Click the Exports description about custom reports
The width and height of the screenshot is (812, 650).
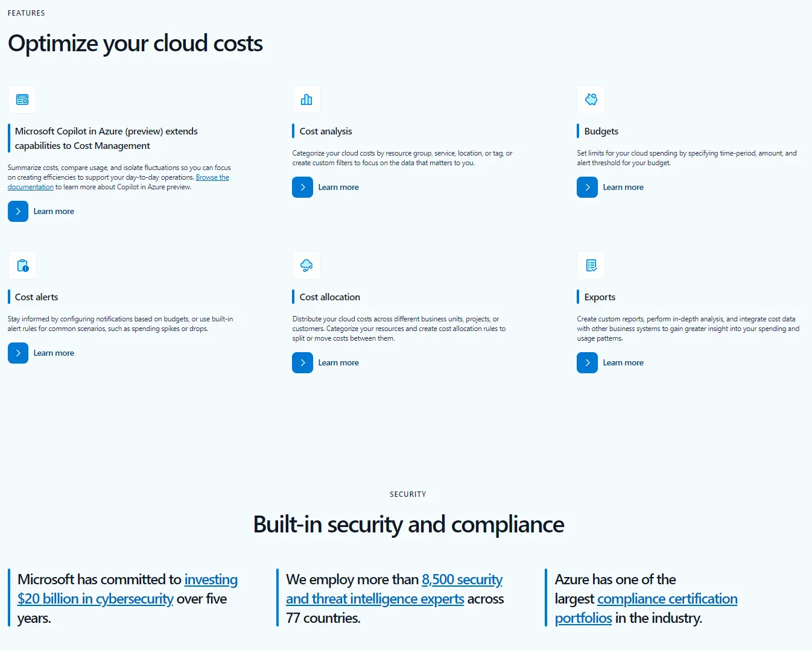688,329
